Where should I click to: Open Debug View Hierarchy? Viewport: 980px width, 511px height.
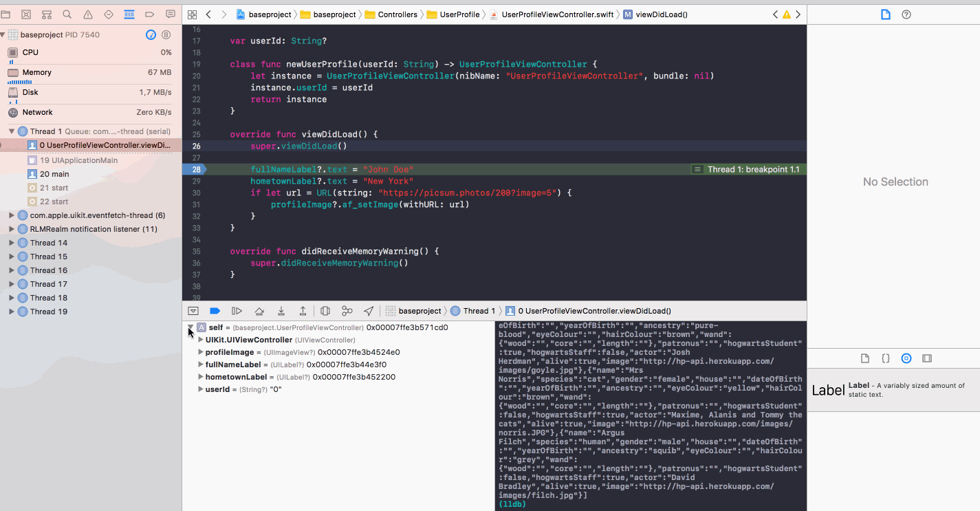click(x=325, y=311)
